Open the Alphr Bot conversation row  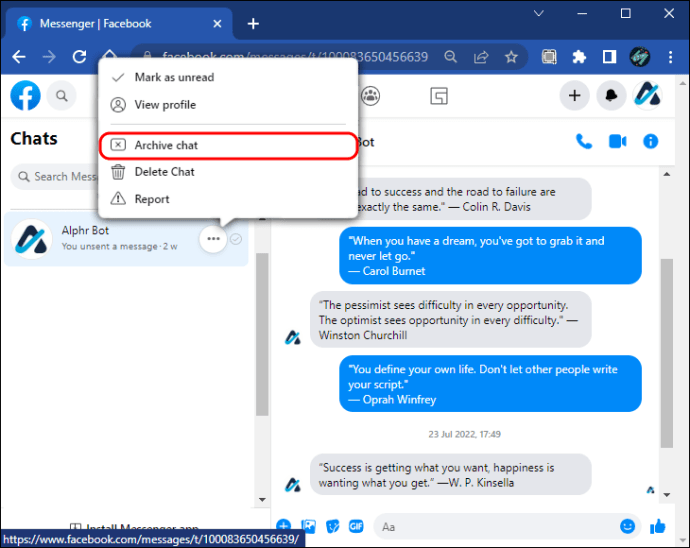[x=126, y=239]
